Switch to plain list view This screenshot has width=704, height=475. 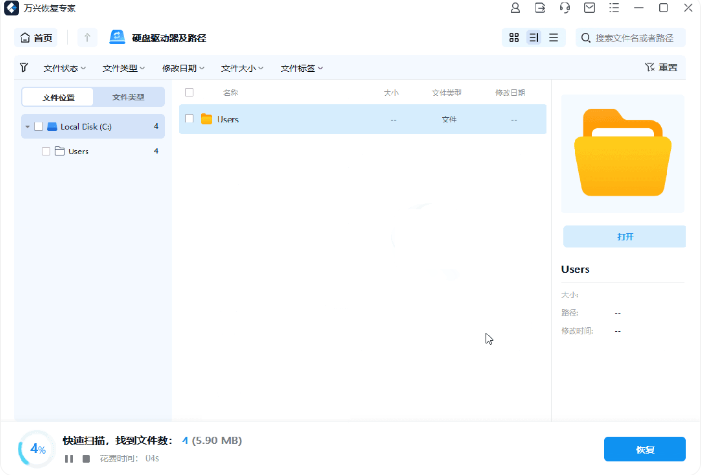[x=554, y=38]
